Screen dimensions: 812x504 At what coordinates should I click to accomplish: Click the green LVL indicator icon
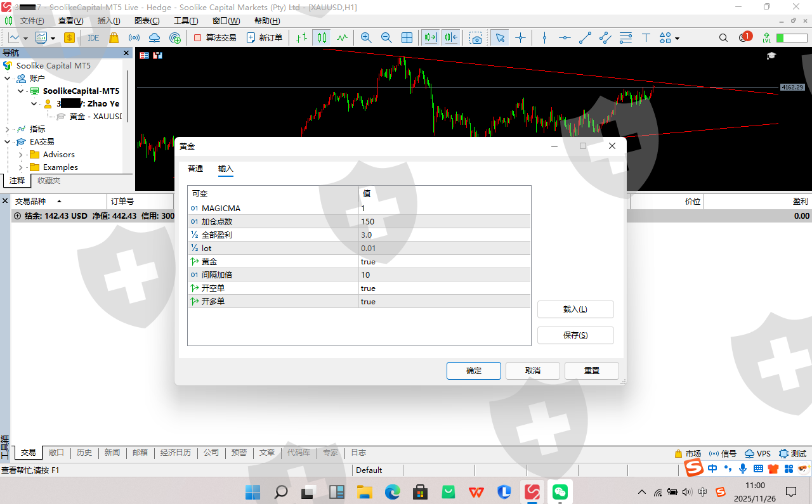tap(766, 38)
